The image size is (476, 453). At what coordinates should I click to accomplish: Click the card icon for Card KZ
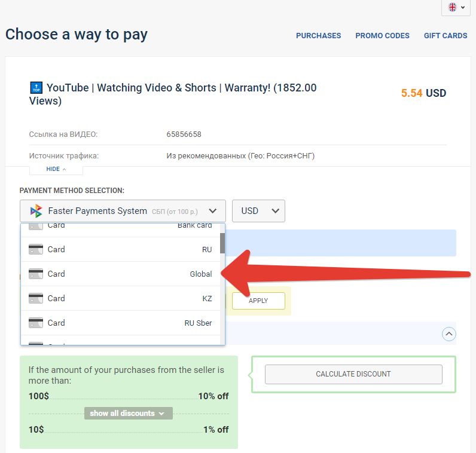36,298
